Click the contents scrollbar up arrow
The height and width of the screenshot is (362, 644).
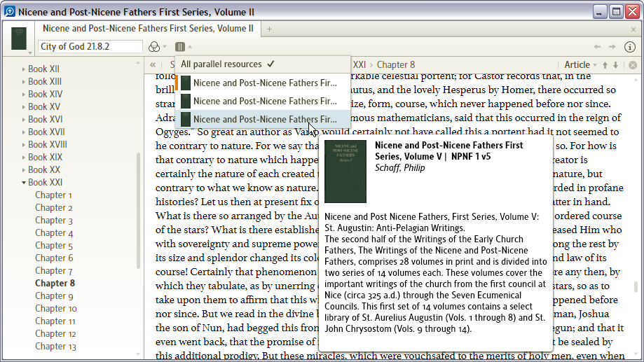point(138,63)
